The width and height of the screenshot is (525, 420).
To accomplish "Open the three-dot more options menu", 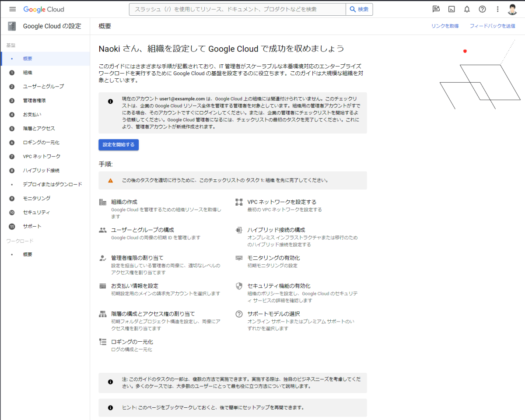I will pos(497,9).
